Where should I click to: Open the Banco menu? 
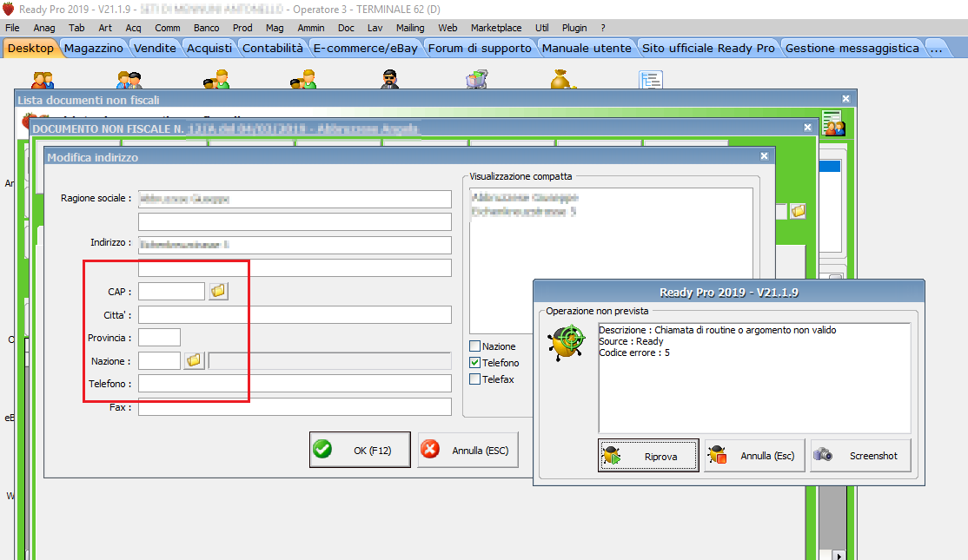(206, 28)
